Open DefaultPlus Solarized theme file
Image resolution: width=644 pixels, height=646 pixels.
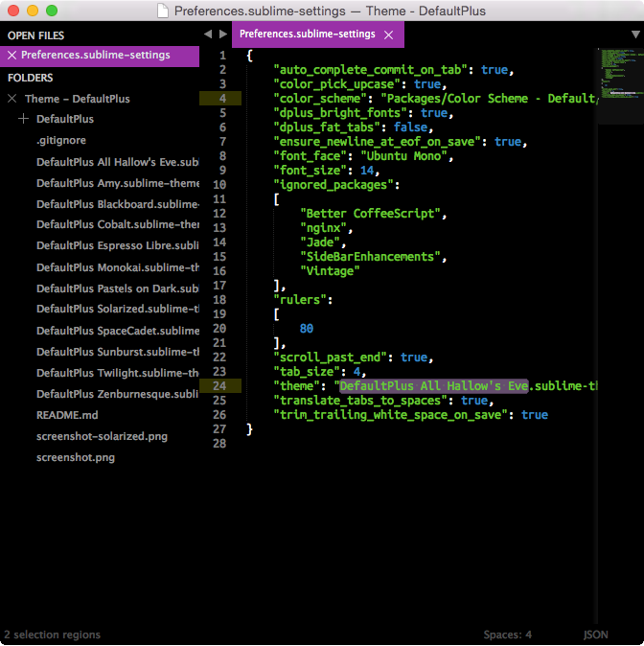(118, 309)
